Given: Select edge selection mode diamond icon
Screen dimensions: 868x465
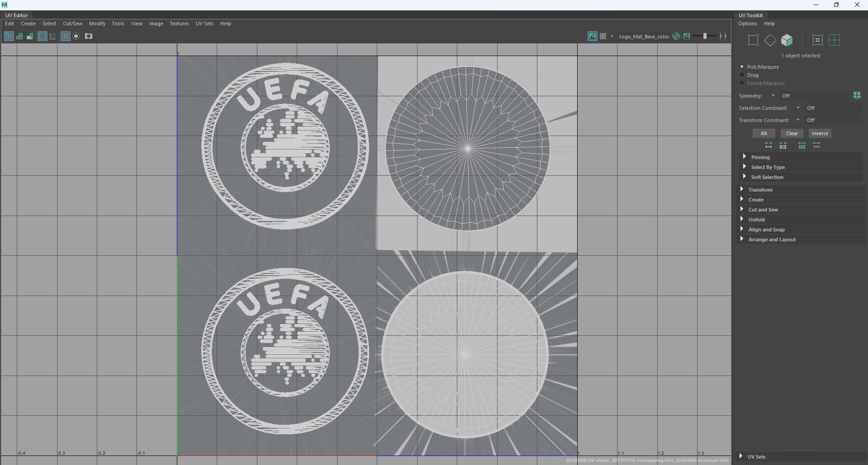Looking at the screenshot, I should [x=770, y=40].
